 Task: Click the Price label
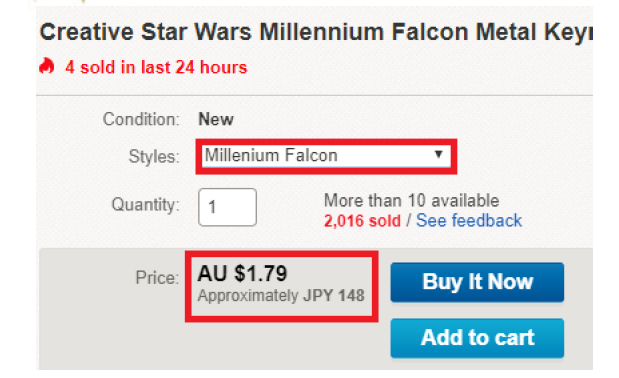(x=157, y=278)
